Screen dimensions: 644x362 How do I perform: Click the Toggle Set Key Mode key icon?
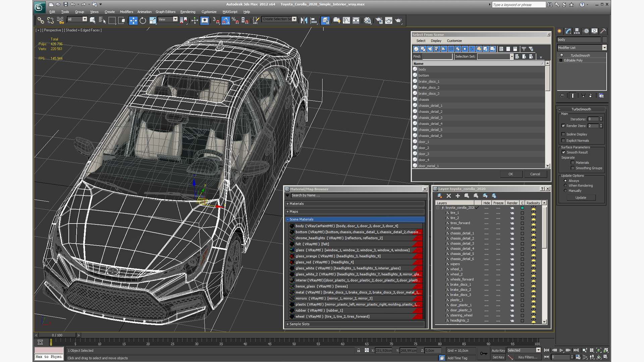[x=484, y=354]
